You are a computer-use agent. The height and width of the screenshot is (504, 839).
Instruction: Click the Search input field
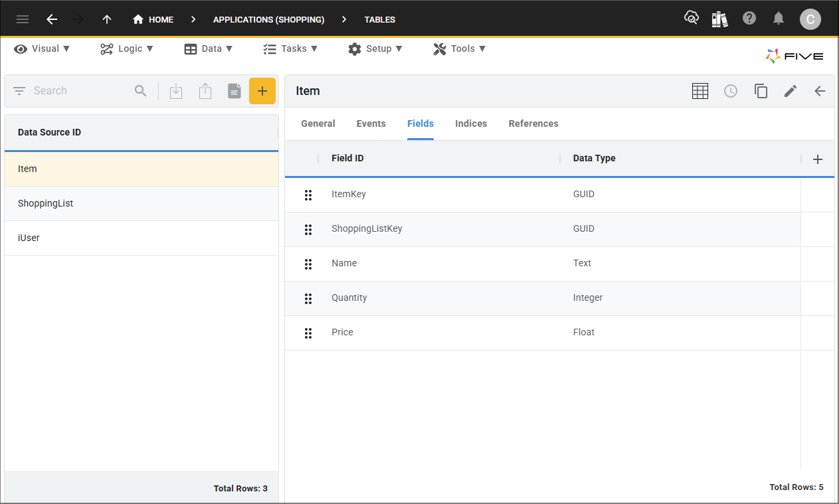(80, 91)
